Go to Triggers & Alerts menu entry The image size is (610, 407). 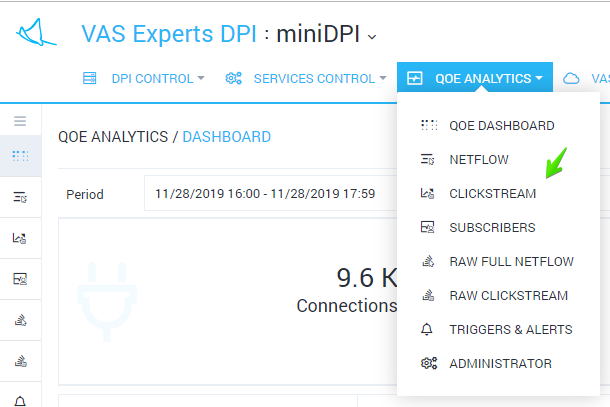(510, 330)
